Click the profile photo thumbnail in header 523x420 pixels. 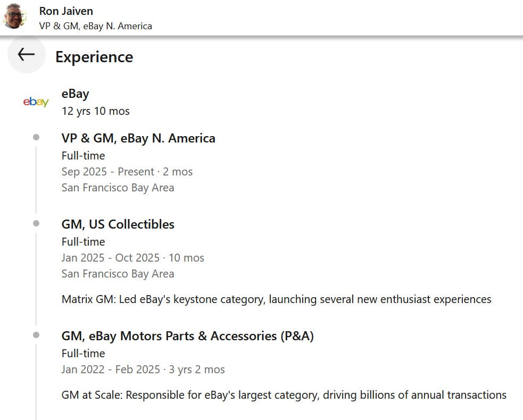pyautogui.click(x=14, y=16)
